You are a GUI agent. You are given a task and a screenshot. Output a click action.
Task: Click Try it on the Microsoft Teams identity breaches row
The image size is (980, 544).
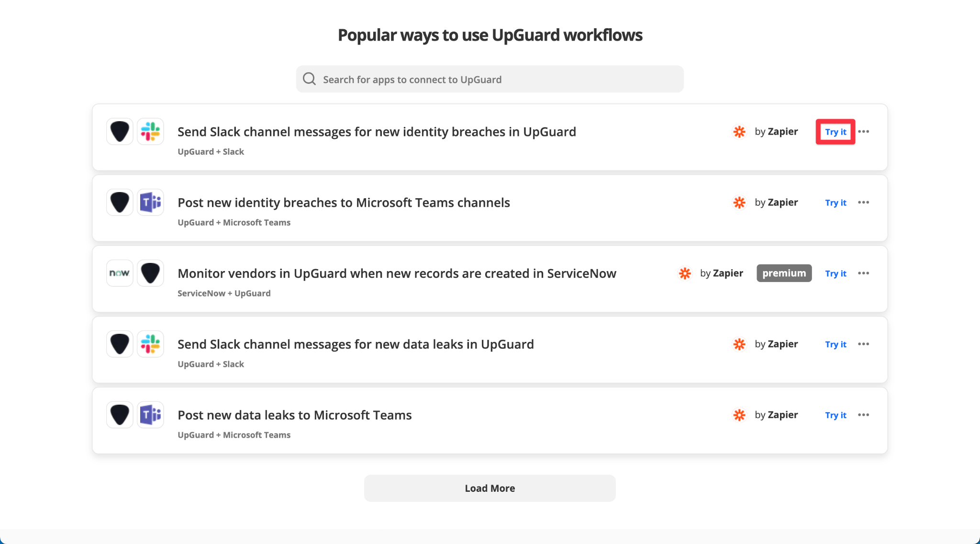(x=835, y=202)
